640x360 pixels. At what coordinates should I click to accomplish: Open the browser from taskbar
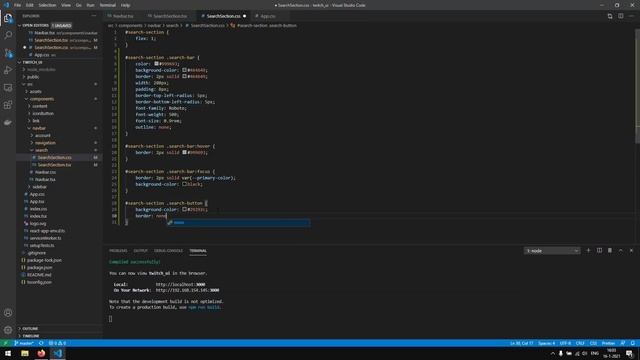coord(41,353)
